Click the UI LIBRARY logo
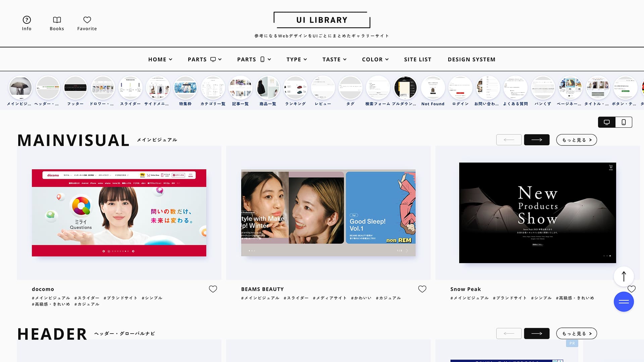Viewport: 644px width, 362px height. (x=322, y=20)
